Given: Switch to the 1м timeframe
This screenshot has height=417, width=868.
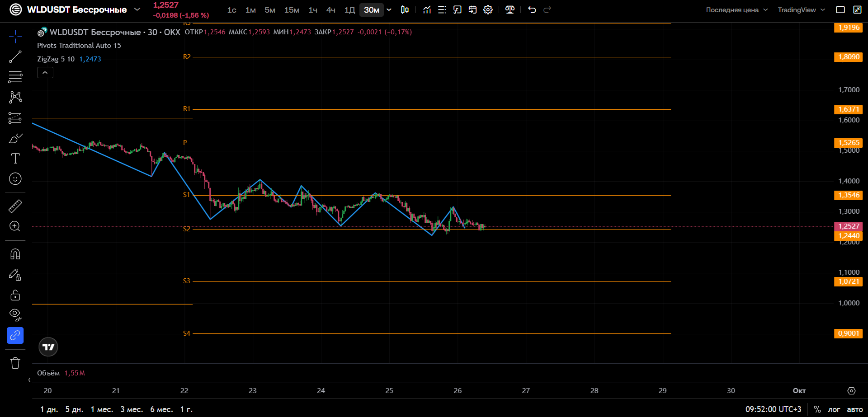Looking at the screenshot, I should [250, 10].
